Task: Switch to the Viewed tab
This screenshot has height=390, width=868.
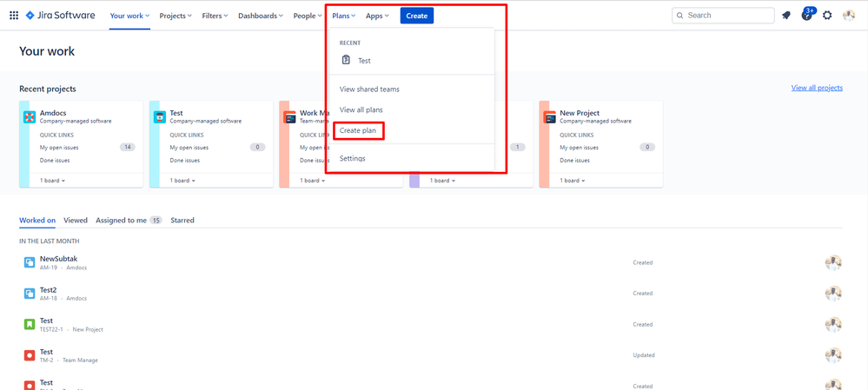Action: 76,220
